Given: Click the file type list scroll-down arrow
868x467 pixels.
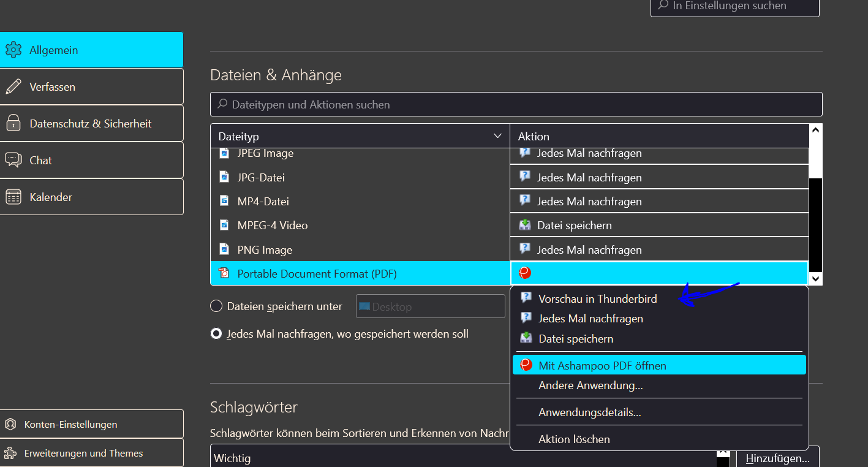Looking at the screenshot, I should [x=815, y=278].
